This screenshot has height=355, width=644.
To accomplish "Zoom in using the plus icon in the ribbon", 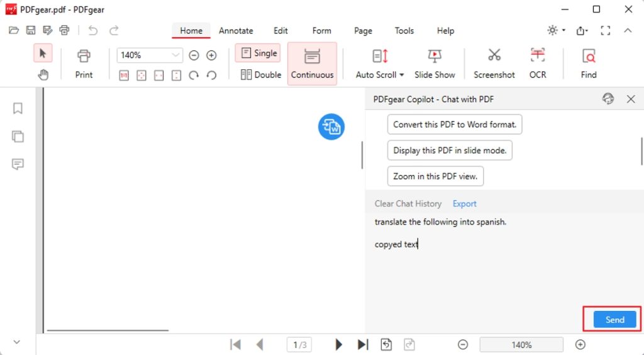I will [x=211, y=55].
